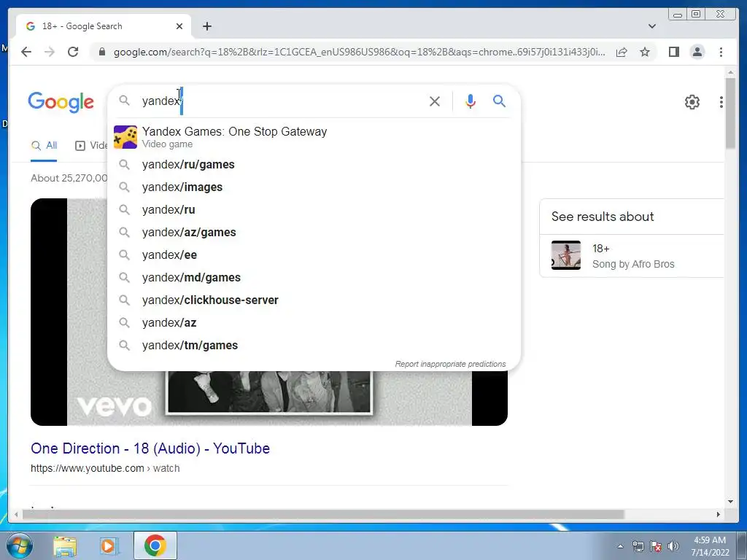Pick the 'yandex/az' suggestion

pos(314,323)
